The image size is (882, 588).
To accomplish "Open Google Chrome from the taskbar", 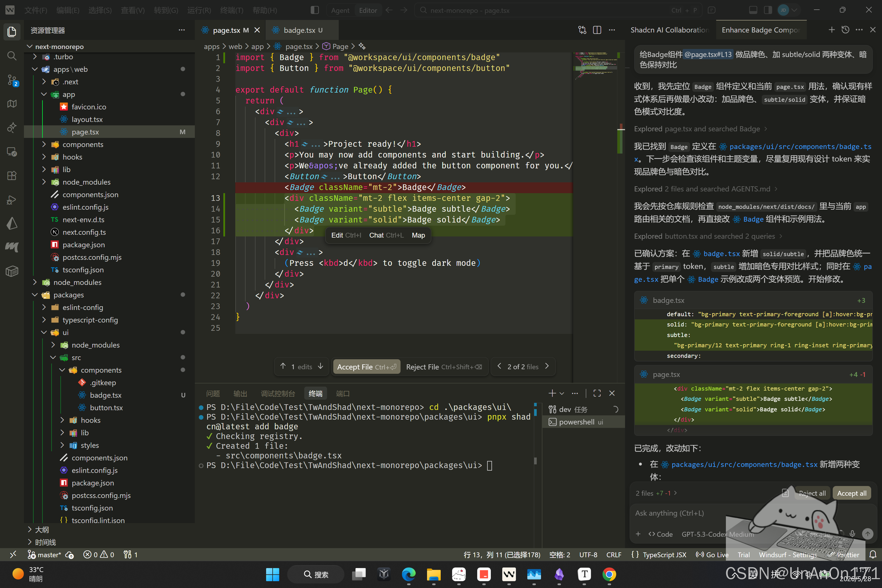I will pos(609,574).
